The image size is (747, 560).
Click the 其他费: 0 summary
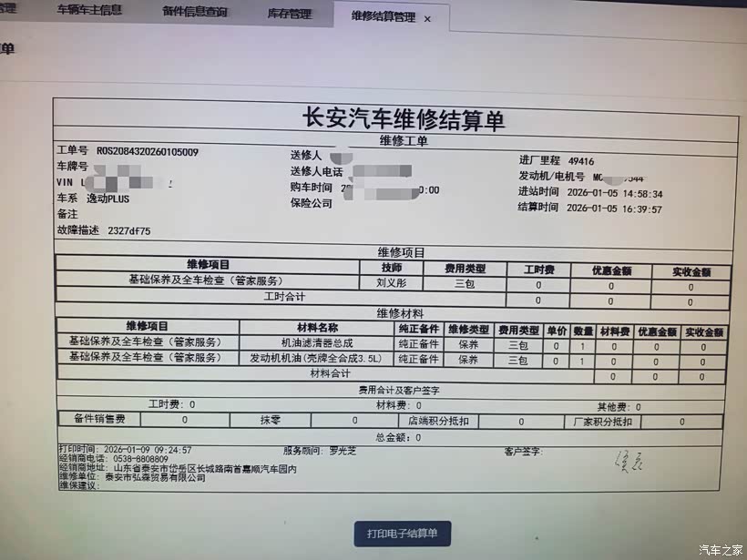pos(619,407)
